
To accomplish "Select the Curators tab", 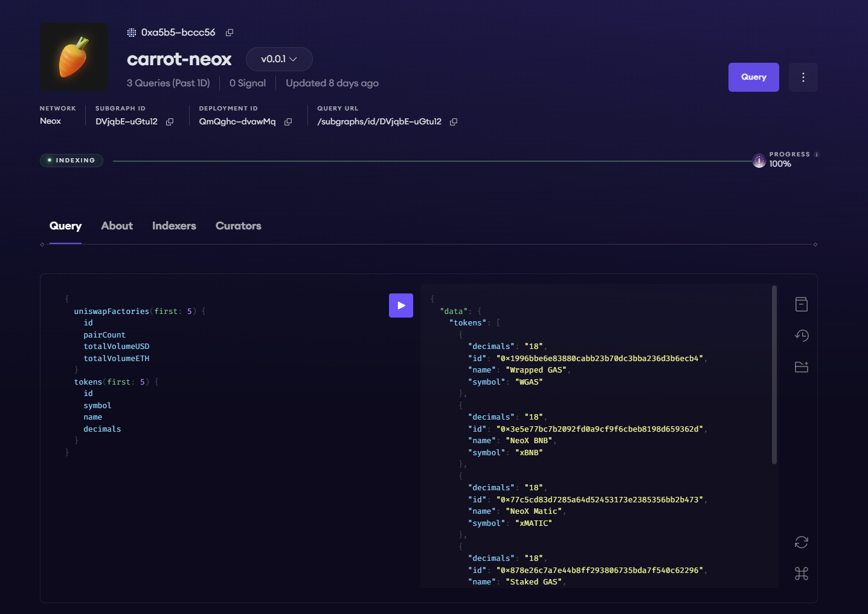I will click(238, 226).
